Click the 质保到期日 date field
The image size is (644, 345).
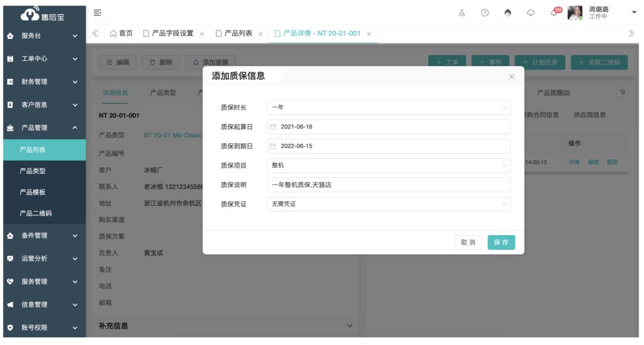[x=388, y=146]
